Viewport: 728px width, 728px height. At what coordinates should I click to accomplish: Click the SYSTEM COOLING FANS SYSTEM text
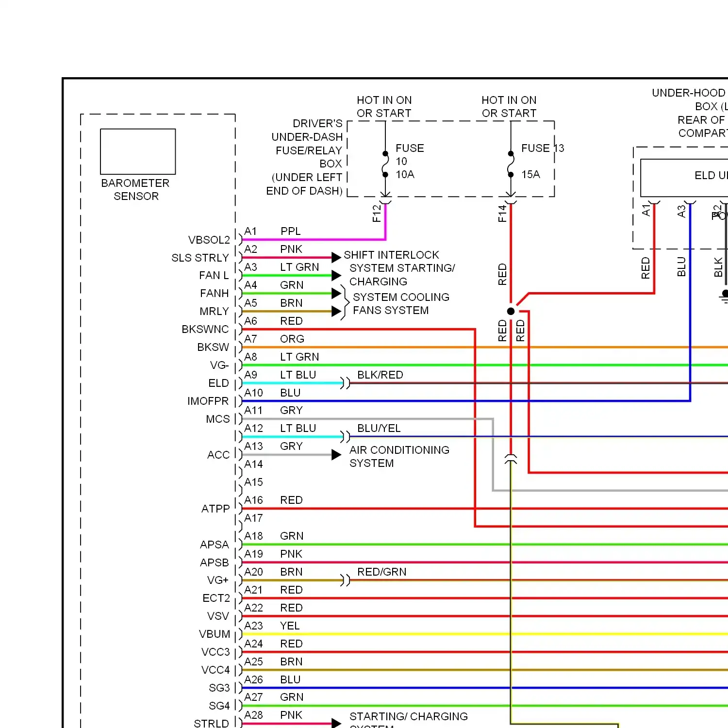pos(401,303)
